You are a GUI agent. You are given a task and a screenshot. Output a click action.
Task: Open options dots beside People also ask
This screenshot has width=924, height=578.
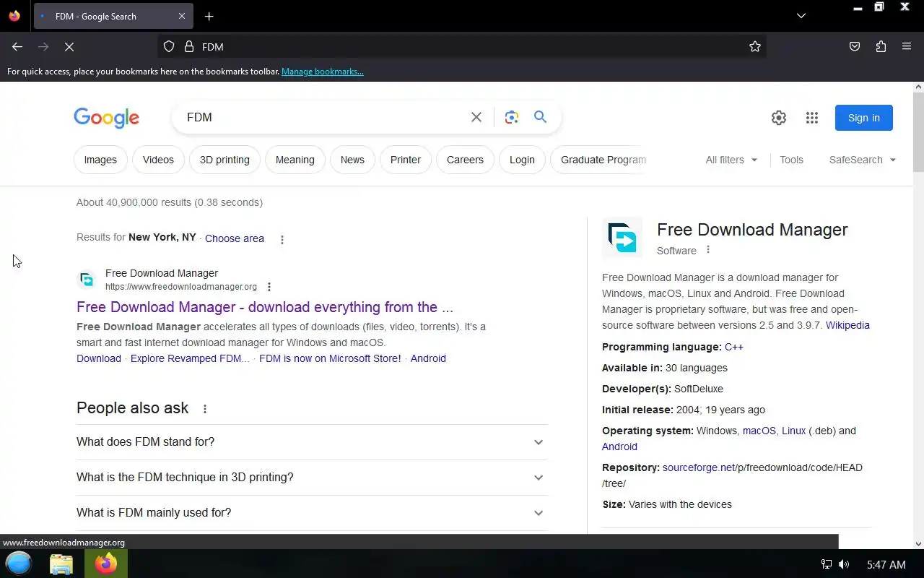(x=205, y=409)
